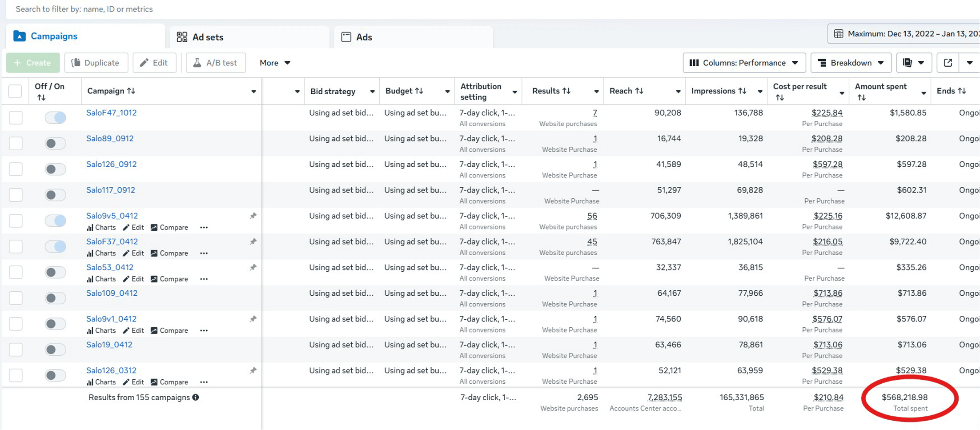Screen dimensions: 980x430
Task: Click Compare under the Salo53_0412 campaign
Action: pos(169,279)
